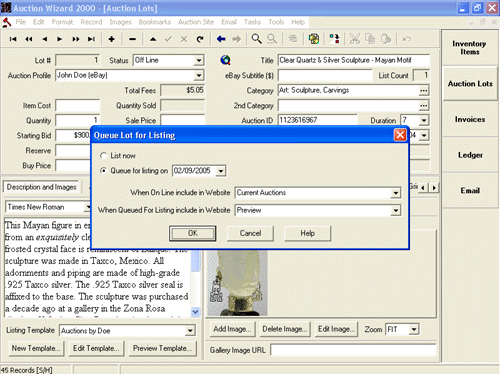Viewport: 500px width, 374px height.
Task: Open the Invoices section
Action: tap(469, 119)
